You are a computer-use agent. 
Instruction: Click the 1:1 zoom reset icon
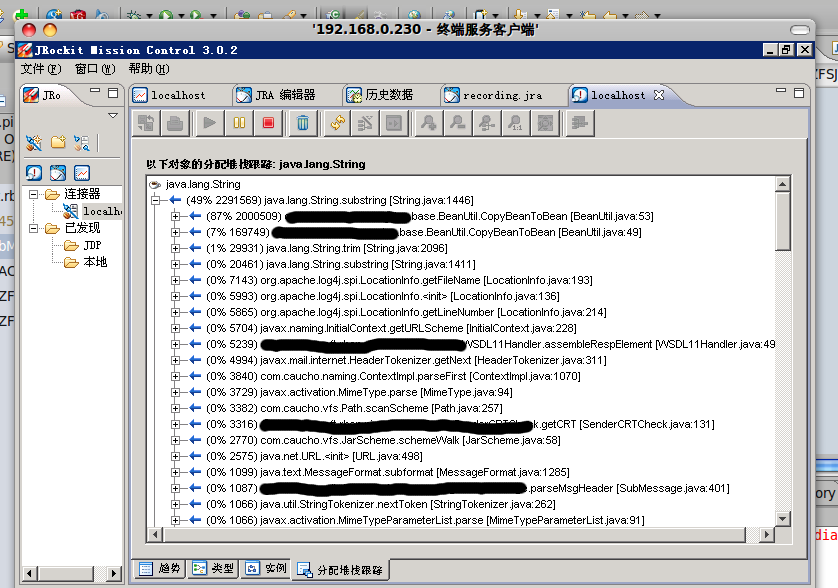(x=516, y=123)
